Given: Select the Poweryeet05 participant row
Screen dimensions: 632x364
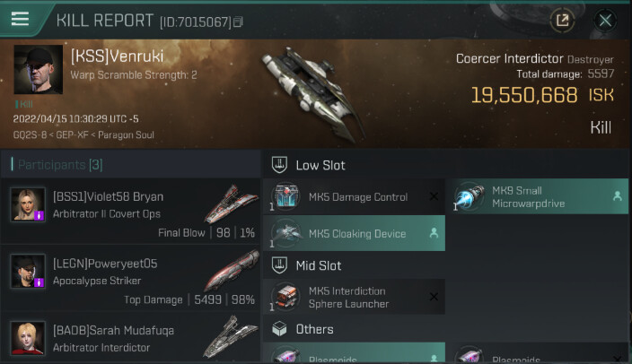Looking at the screenshot, I should point(130,278).
